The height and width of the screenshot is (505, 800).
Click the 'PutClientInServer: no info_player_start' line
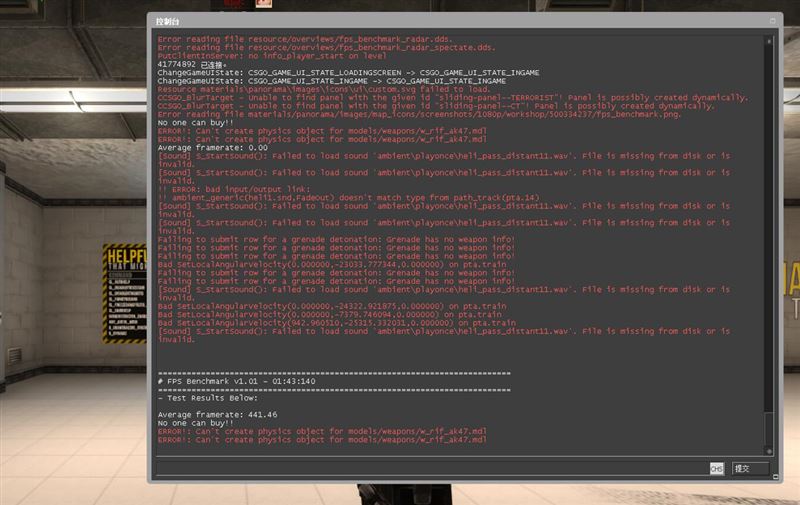[x=272, y=56]
